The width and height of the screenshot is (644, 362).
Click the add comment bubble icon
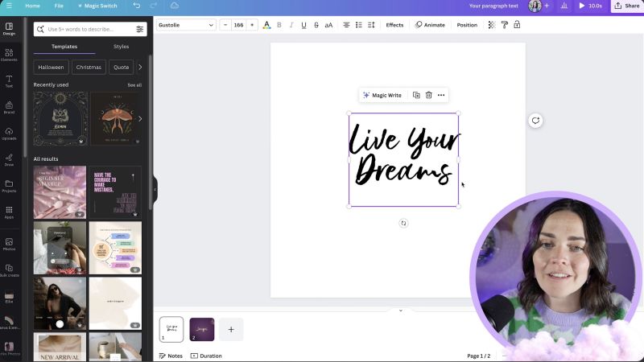(535, 120)
